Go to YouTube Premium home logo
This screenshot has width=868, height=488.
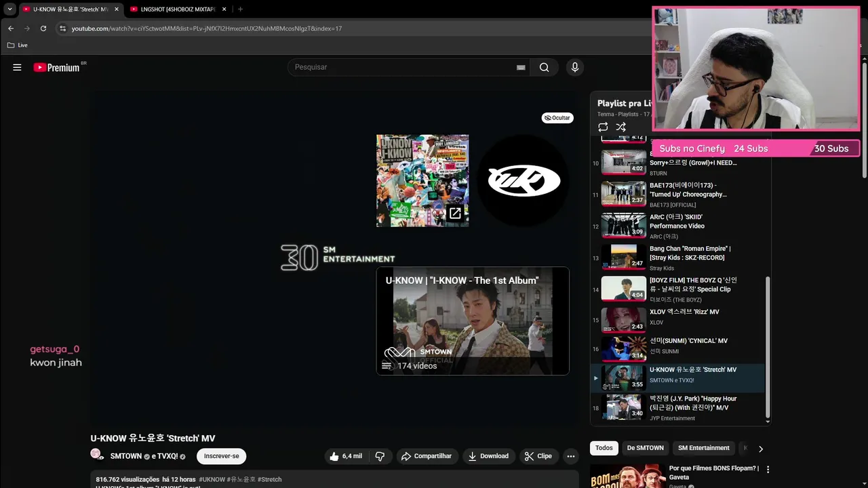57,67
